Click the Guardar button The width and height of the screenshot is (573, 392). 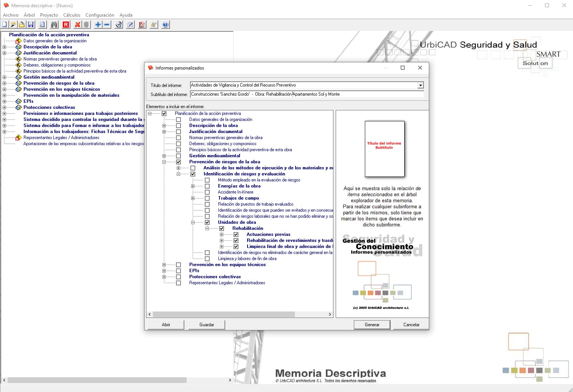207,325
